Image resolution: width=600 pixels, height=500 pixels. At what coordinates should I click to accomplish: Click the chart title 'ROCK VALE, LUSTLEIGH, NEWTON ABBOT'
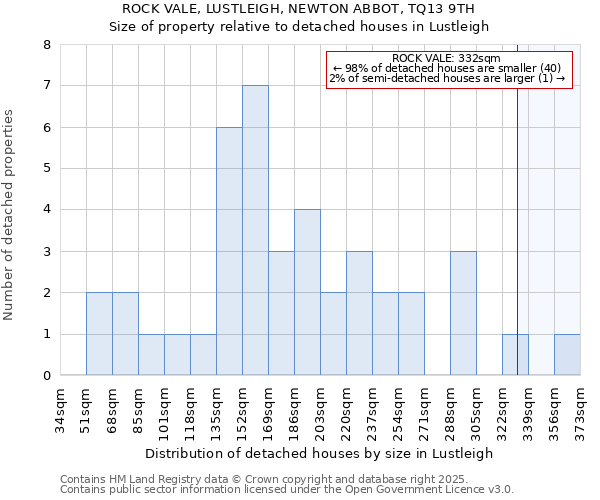click(297, 9)
